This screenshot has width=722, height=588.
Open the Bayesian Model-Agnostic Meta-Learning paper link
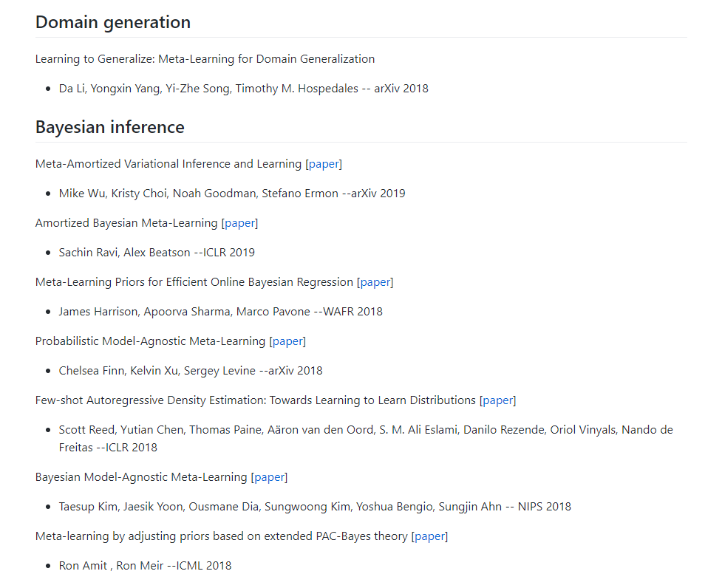269,477
